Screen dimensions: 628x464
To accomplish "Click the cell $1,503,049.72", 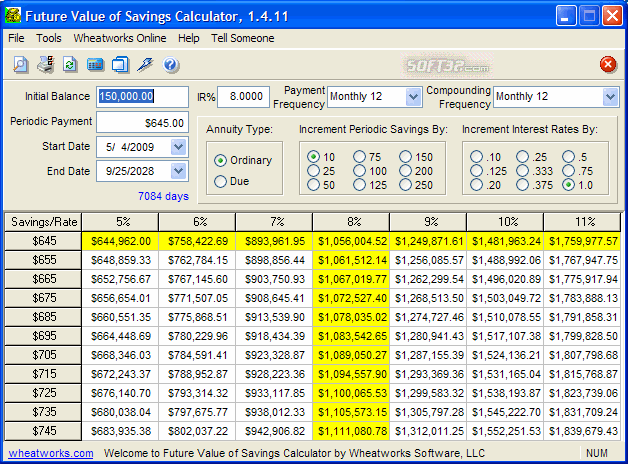I will coord(505,298).
